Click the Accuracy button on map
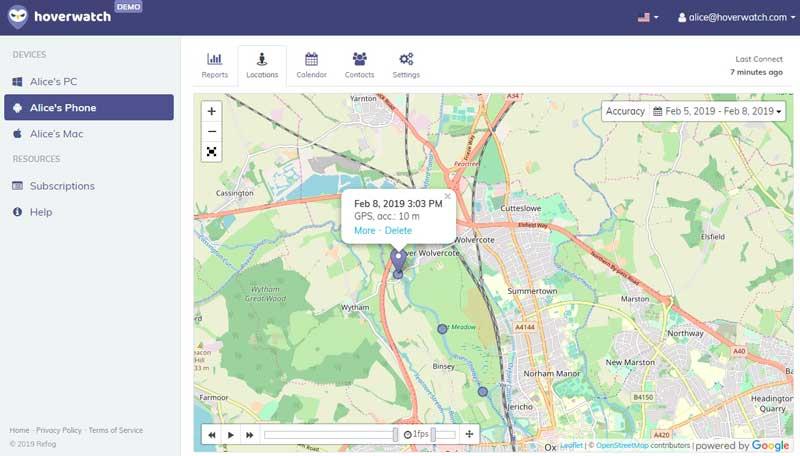Screen dimensions: 800x456 pyautogui.click(x=625, y=111)
